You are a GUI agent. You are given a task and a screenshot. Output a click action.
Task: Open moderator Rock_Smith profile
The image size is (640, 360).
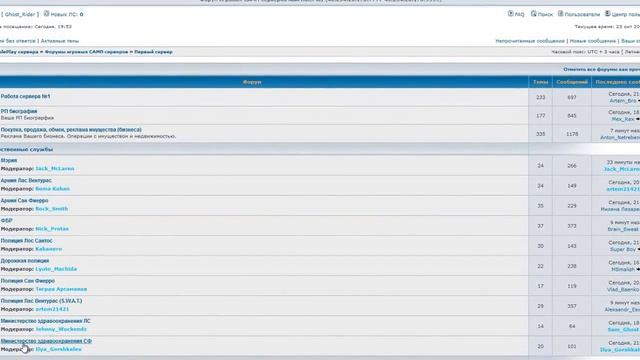[x=52, y=209]
